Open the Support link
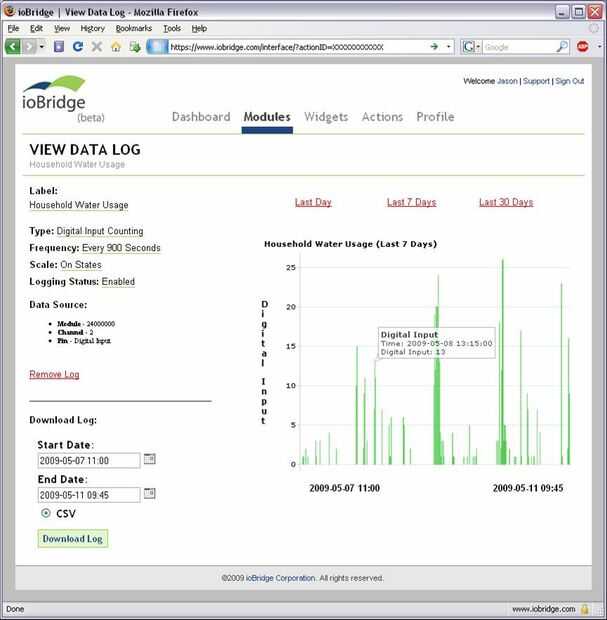607x620 pixels. (536, 81)
